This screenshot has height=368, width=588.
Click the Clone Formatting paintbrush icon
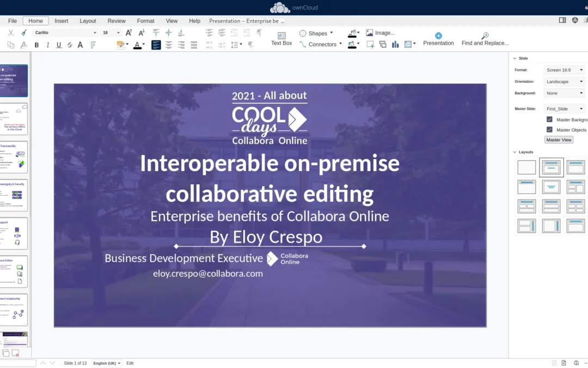click(24, 33)
